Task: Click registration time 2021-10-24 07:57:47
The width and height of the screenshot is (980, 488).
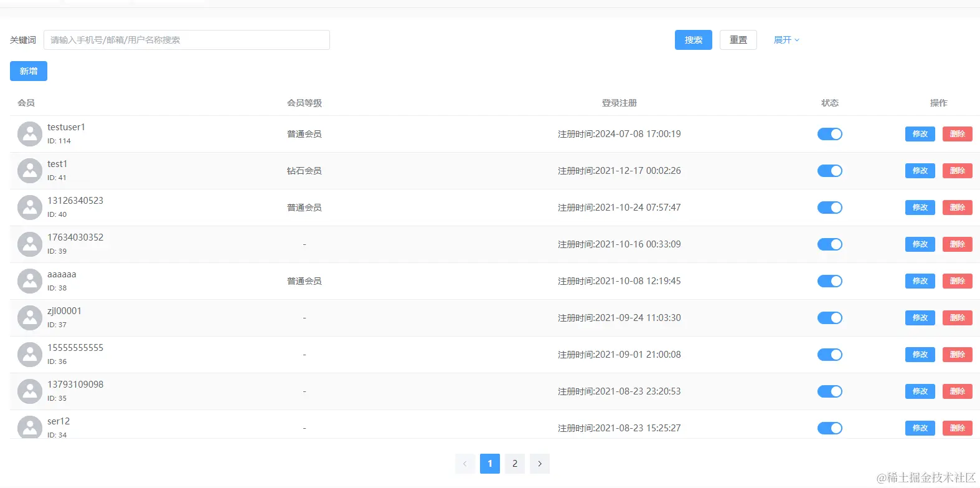Action: tap(620, 208)
